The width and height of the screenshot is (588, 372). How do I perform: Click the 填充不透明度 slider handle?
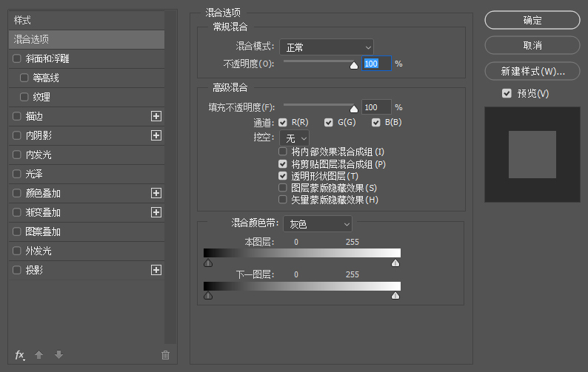pos(354,109)
